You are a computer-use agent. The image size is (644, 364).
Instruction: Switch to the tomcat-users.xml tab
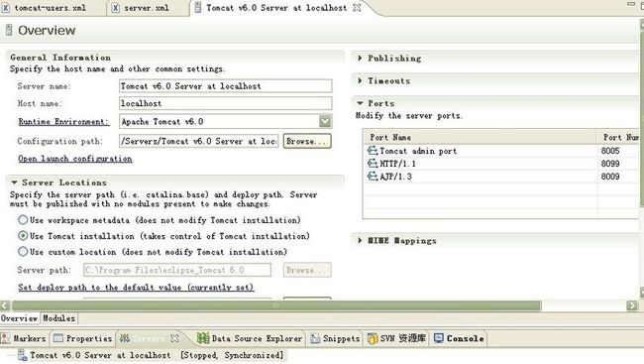(51, 8)
